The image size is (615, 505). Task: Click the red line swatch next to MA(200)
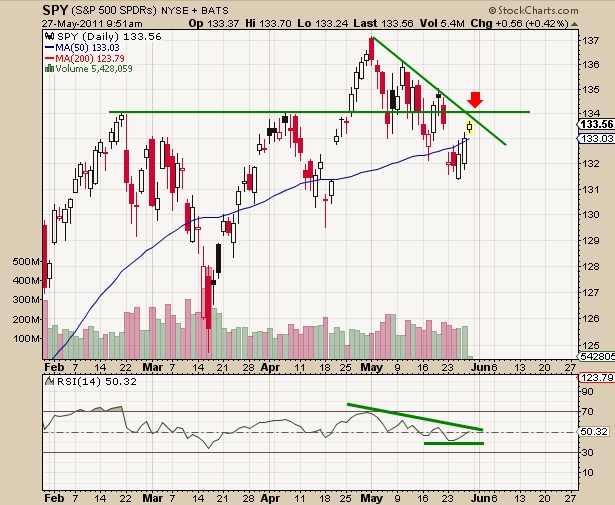point(49,58)
